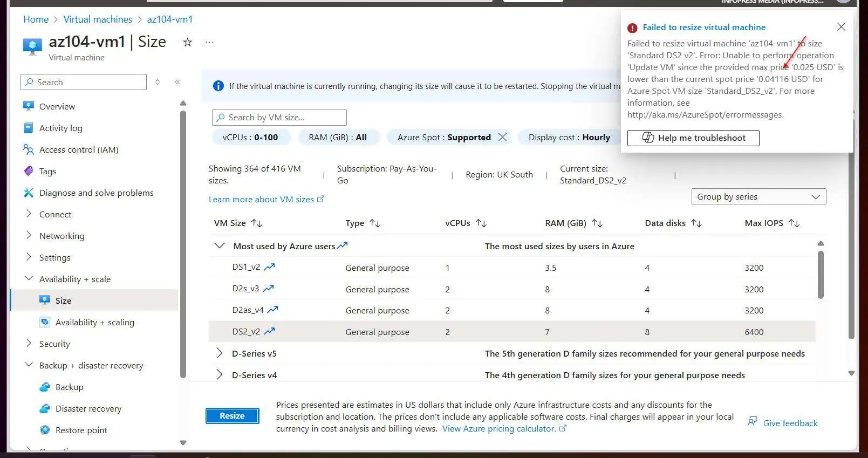Click the Overview icon in the sidebar
Viewport: 868px width, 458px height.
pyautogui.click(x=29, y=106)
